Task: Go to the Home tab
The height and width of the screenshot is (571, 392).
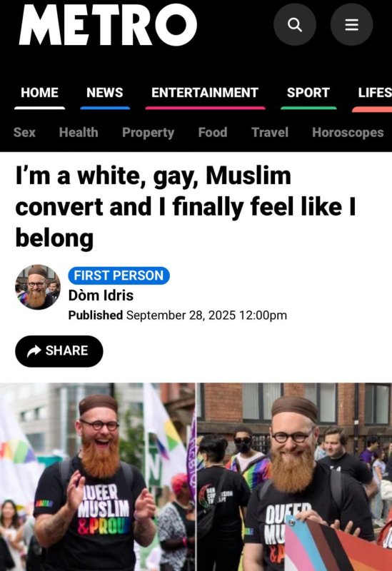Action: [x=39, y=93]
